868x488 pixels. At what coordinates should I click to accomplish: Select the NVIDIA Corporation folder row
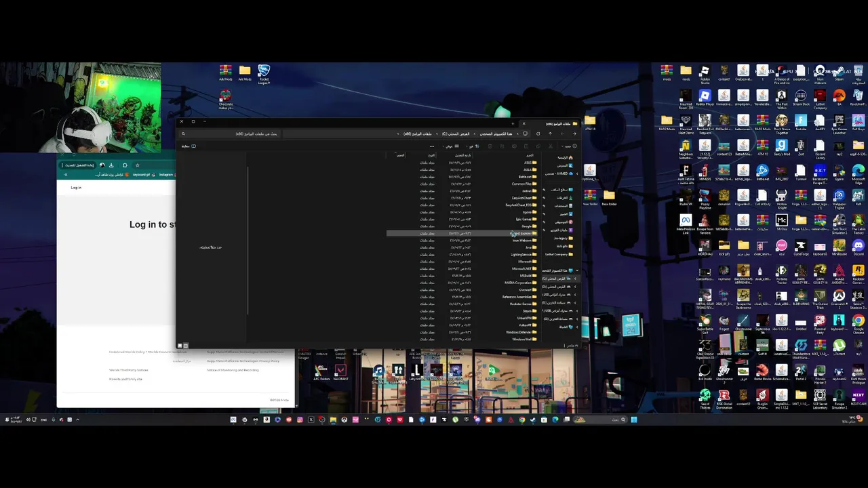pos(462,283)
